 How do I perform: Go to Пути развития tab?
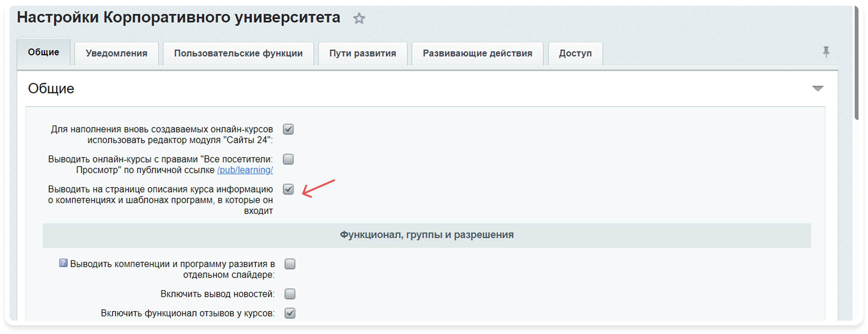tap(363, 53)
